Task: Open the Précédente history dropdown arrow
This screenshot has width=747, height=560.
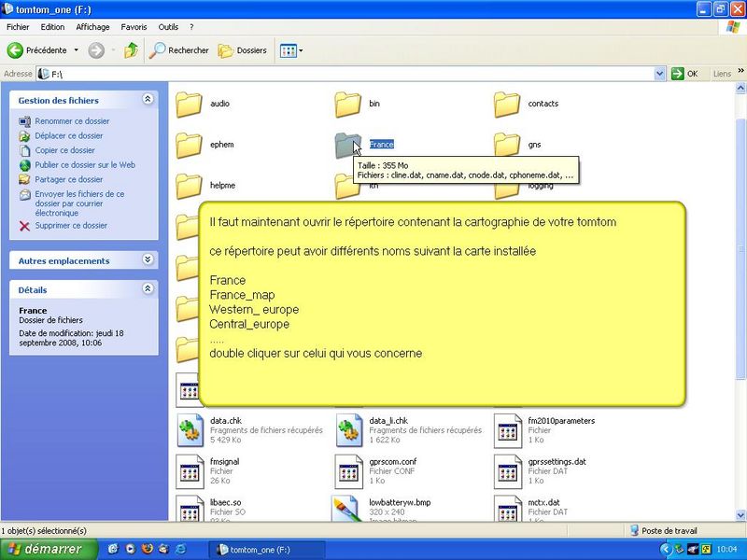Action: tap(77, 50)
